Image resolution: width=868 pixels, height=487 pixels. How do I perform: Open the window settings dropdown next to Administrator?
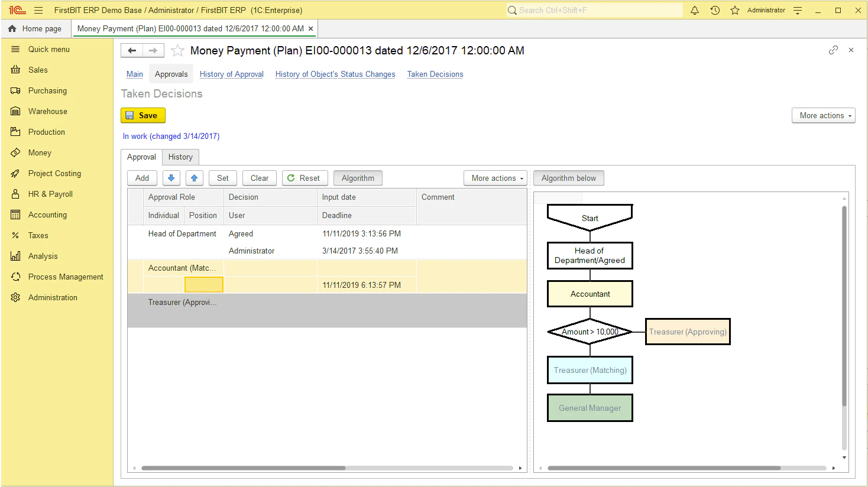pyautogui.click(x=798, y=10)
